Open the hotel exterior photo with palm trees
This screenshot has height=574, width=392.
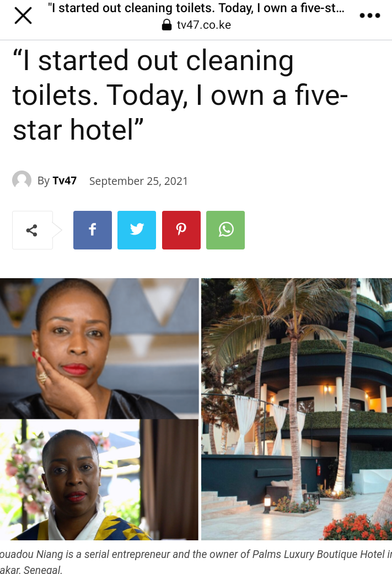point(297,410)
